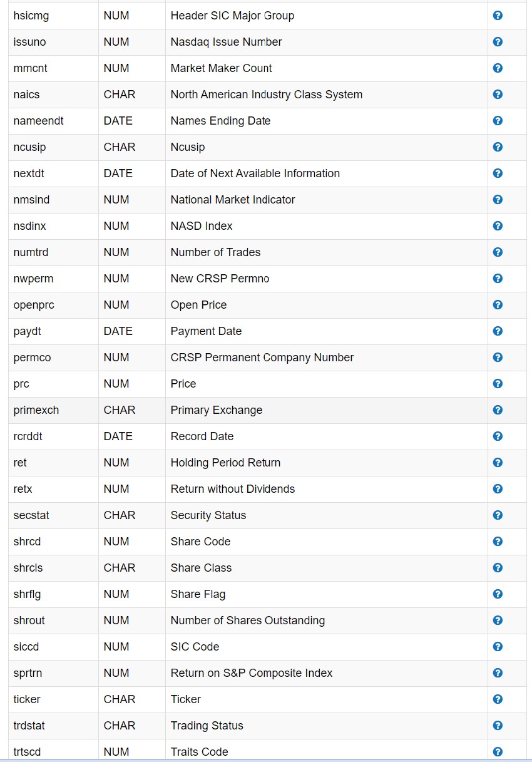Show help for Open Price variable
Viewport: 532px width, 762px height.
click(498, 305)
